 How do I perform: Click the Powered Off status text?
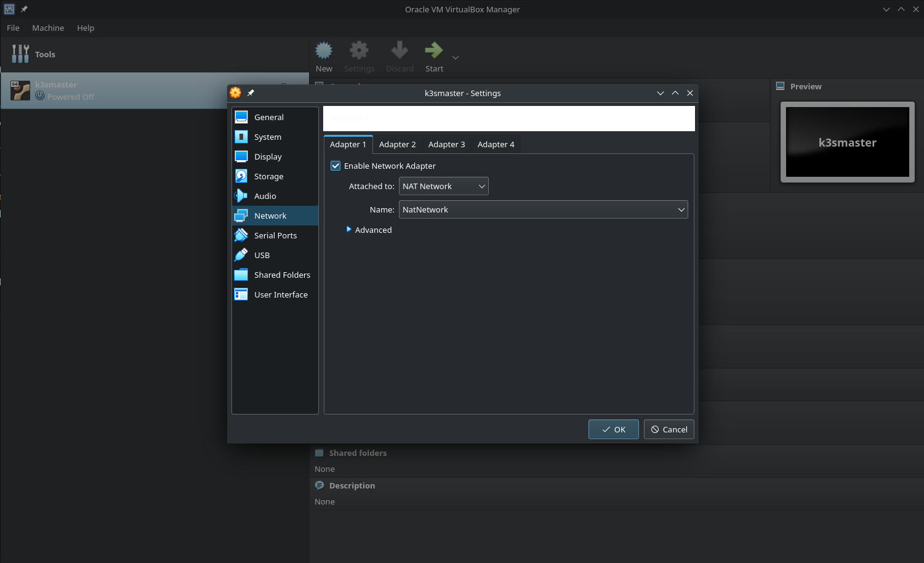tap(71, 97)
